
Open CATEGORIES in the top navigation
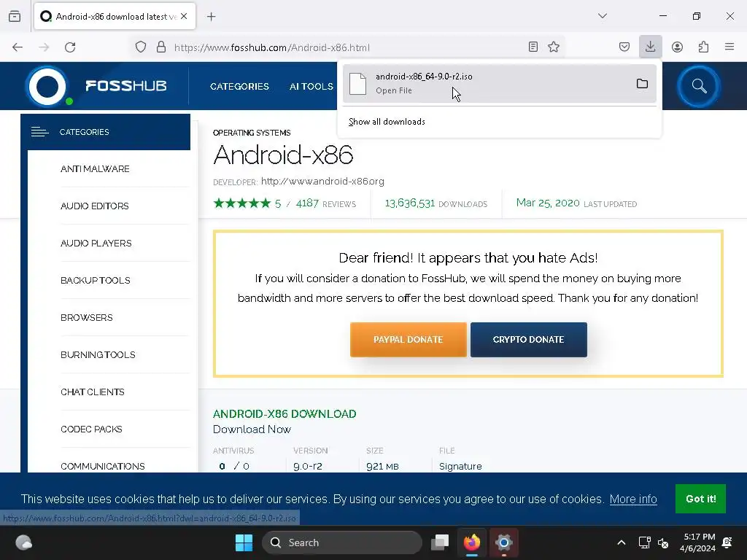(239, 87)
